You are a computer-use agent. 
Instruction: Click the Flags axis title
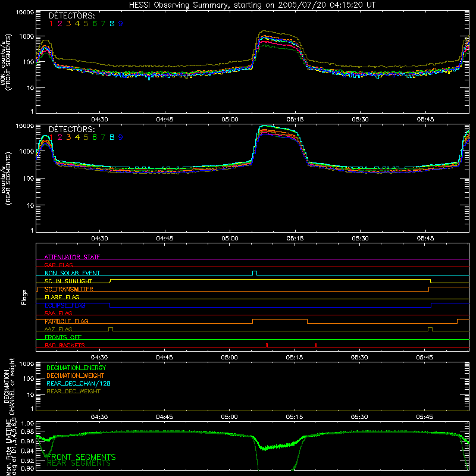point(24,297)
